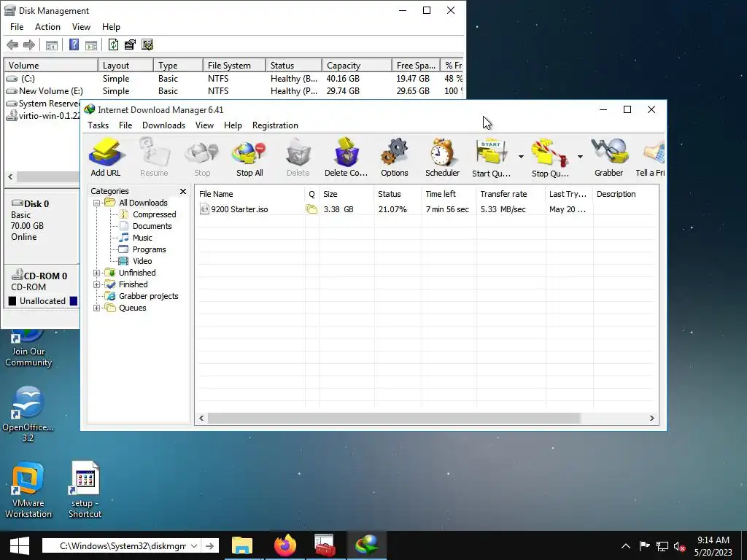Select the Documents category
Screen dimensions: 747x560
coord(152,226)
